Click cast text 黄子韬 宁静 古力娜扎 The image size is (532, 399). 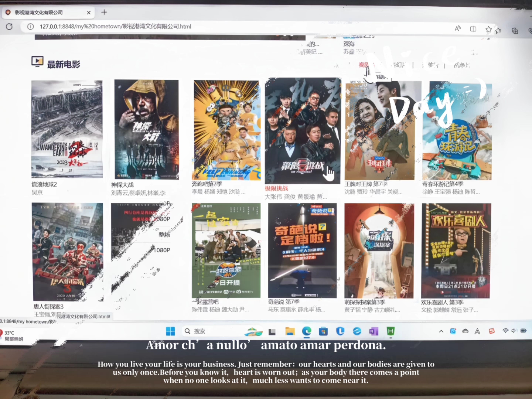372,310
